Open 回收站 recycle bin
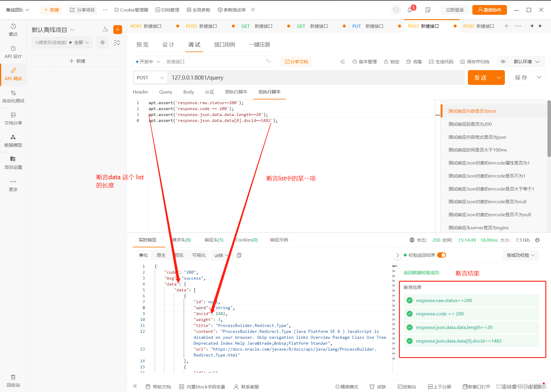This screenshot has height=392, width=551. coord(13,381)
